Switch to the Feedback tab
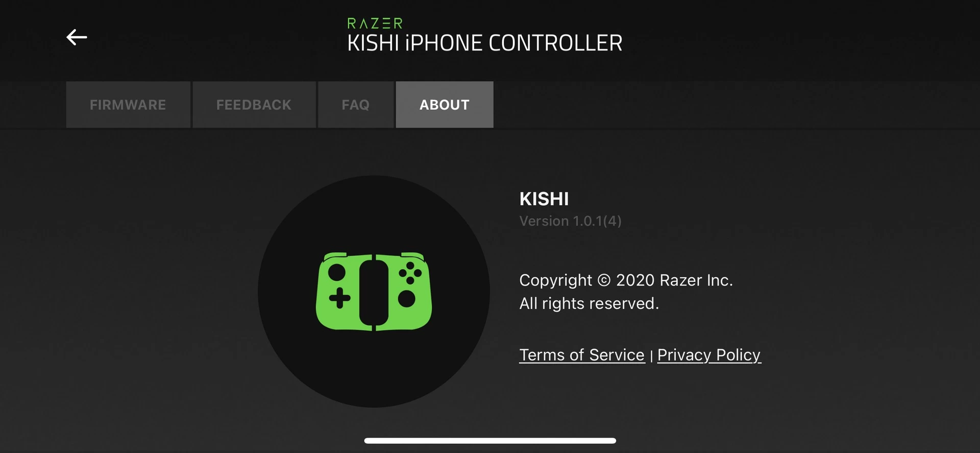The width and height of the screenshot is (980, 453). coord(254,105)
